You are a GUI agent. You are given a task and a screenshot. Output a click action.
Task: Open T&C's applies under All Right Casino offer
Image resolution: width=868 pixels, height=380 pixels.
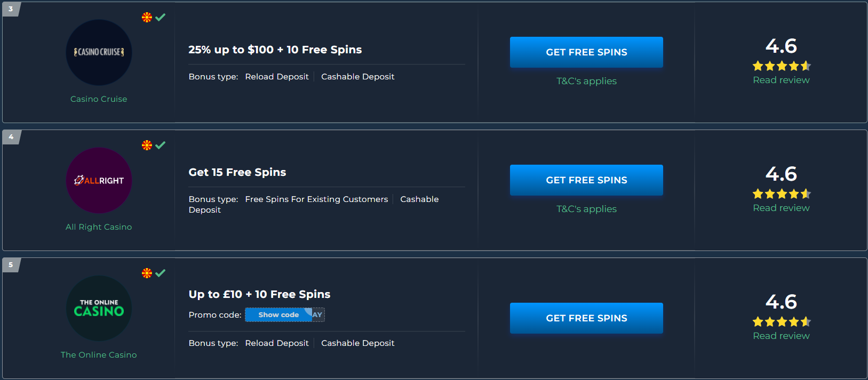(586, 209)
